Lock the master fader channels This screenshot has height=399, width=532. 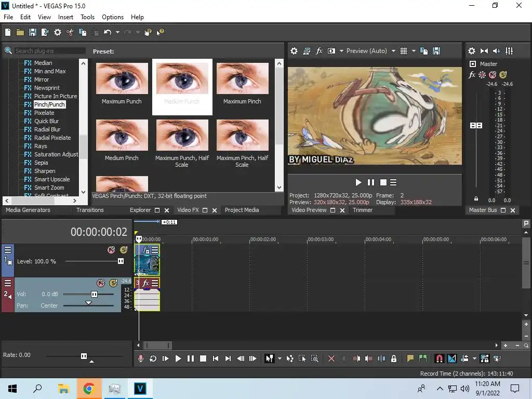pos(476,199)
